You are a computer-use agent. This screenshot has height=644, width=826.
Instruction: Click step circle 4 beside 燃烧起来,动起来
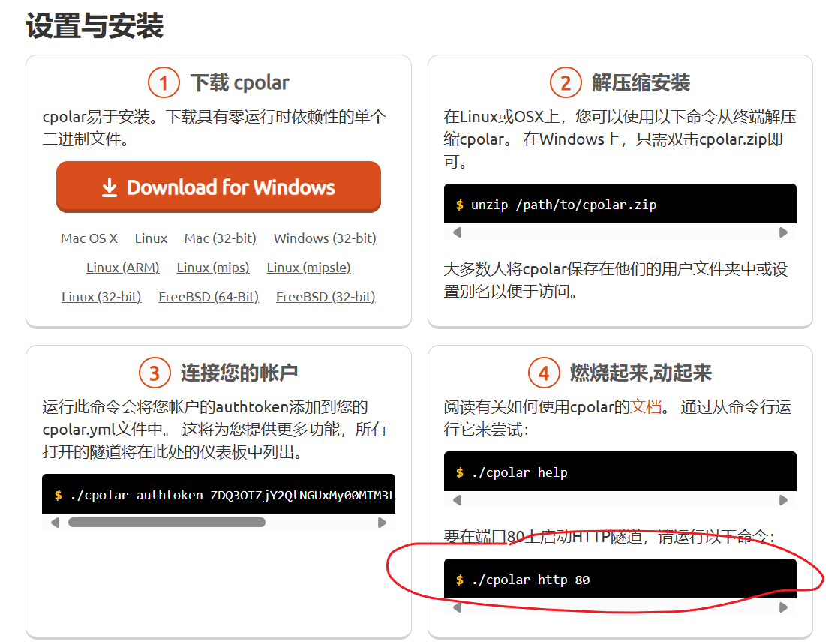point(545,373)
